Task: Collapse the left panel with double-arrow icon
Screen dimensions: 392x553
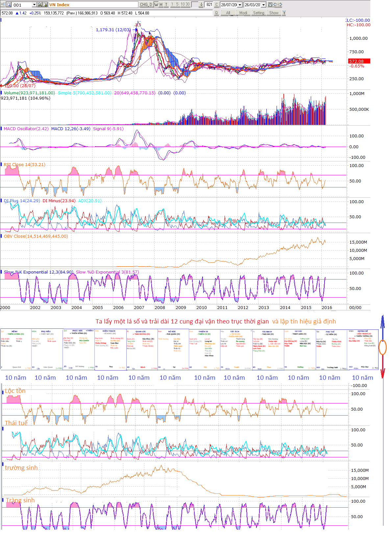Action: click(3, 5)
